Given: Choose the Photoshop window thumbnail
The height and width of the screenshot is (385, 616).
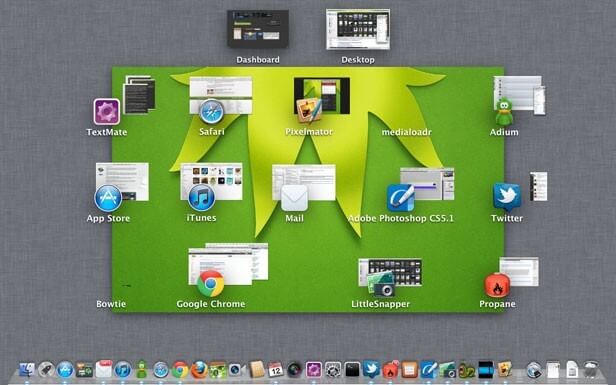Looking at the screenshot, I should [427, 184].
